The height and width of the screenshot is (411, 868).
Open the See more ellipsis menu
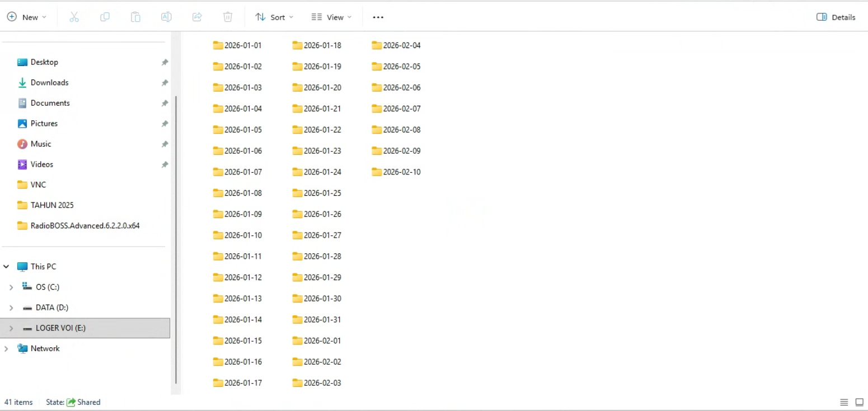(378, 17)
